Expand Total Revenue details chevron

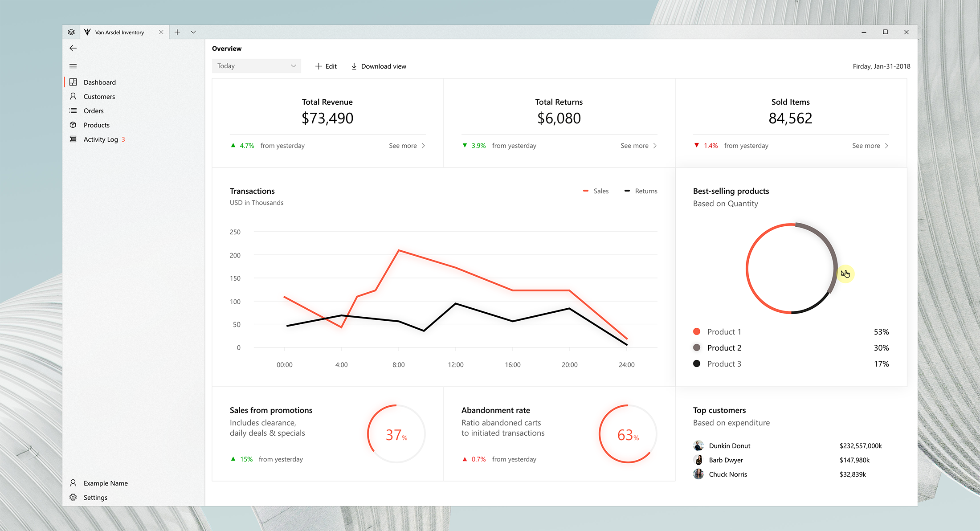pos(423,146)
